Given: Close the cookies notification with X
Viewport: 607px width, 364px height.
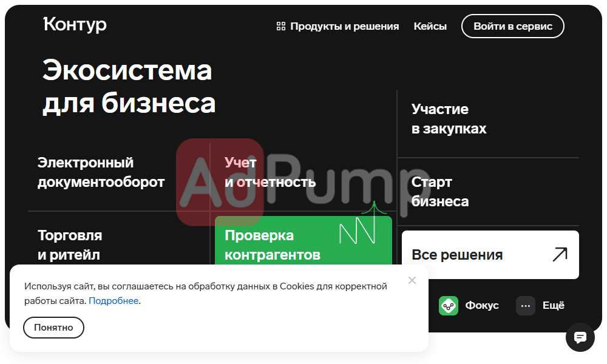Looking at the screenshot, I should coord(412,280).
